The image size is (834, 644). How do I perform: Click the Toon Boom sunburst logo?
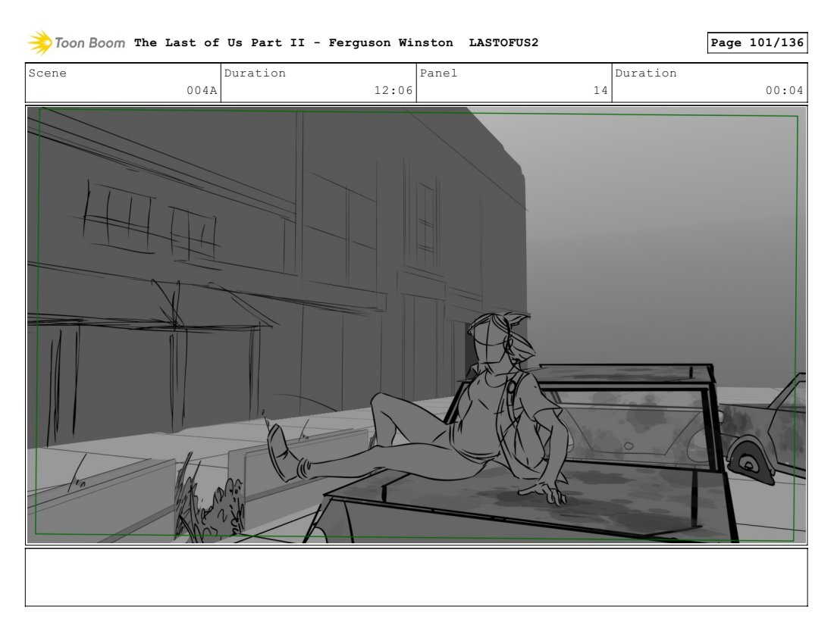coord(40,42)
